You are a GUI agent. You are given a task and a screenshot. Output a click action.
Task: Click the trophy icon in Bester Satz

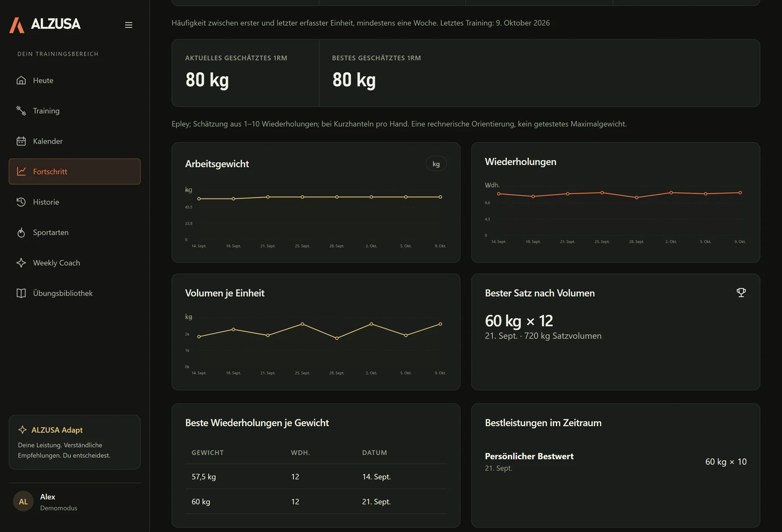(741, 293)
